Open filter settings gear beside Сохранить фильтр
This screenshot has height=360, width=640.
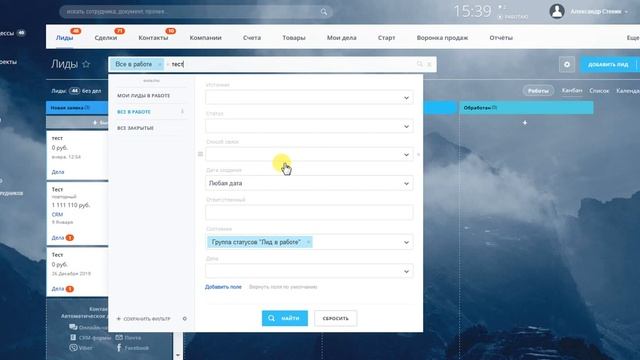point(184,318)
